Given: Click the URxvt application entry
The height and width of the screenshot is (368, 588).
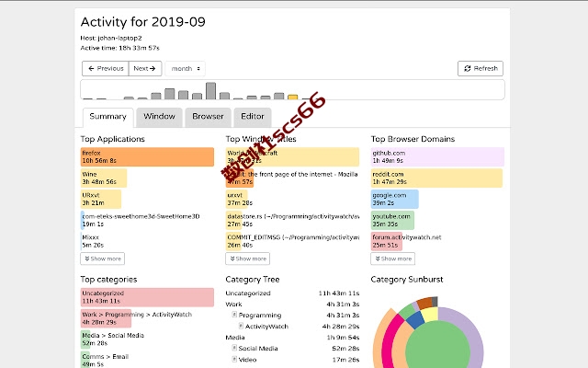Looking at the screenshot, I should pos(101,199).
